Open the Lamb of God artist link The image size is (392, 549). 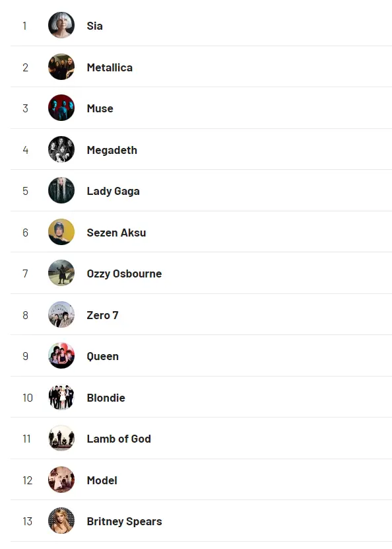coord(119,439)
